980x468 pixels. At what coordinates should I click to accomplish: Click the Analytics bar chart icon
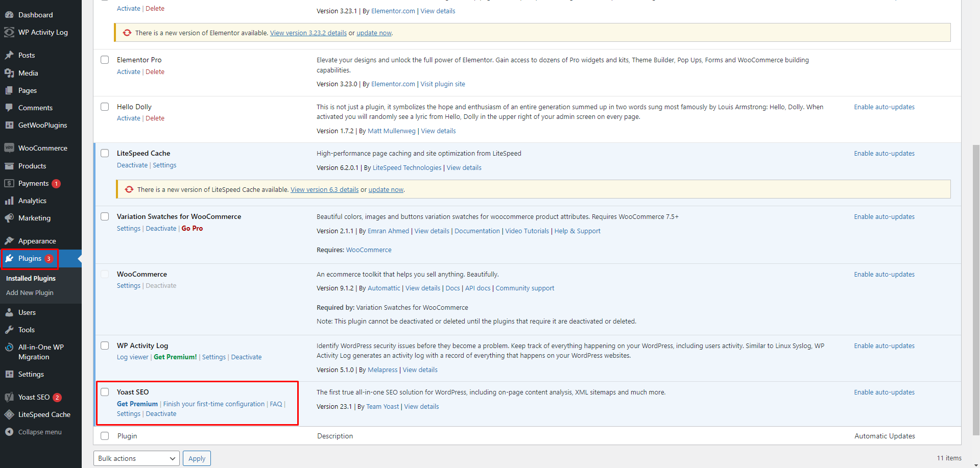(9, 201)
